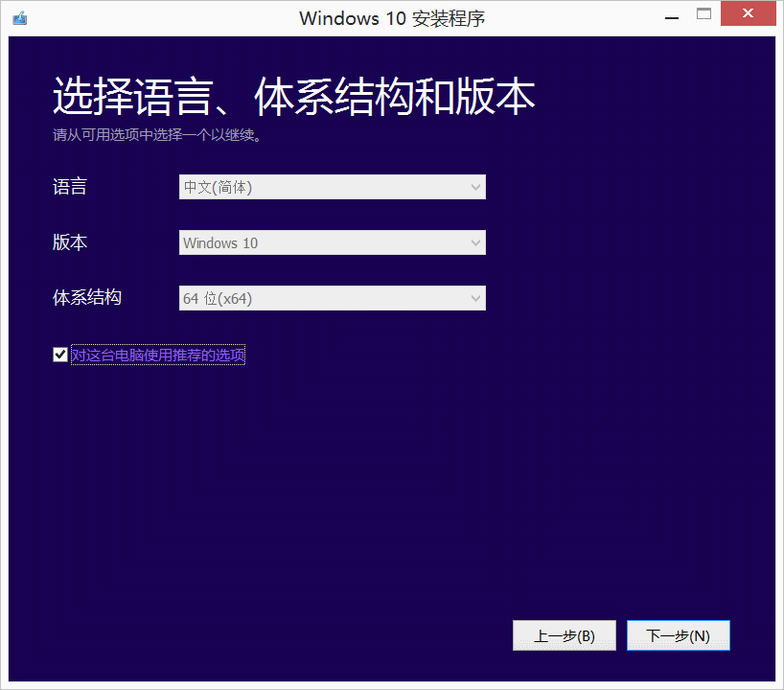This screenshot has width=784, height=690.
Task: Continue with the 下一步(N) button
Action: tap(678, 635)
